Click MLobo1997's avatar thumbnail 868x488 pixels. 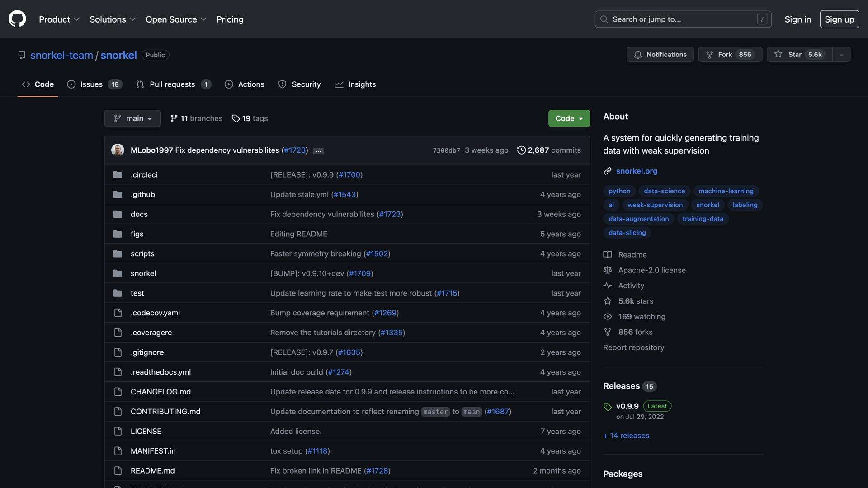pyautogui.click(x=118, y=150)
